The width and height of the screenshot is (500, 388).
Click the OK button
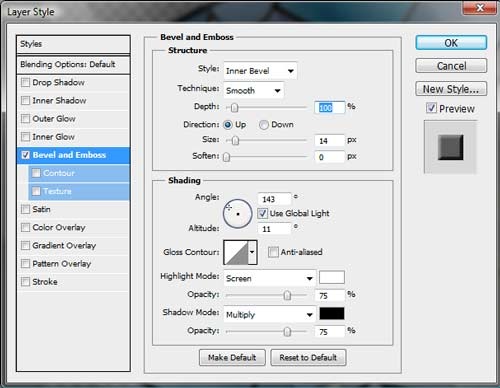(x=451, y=43)
